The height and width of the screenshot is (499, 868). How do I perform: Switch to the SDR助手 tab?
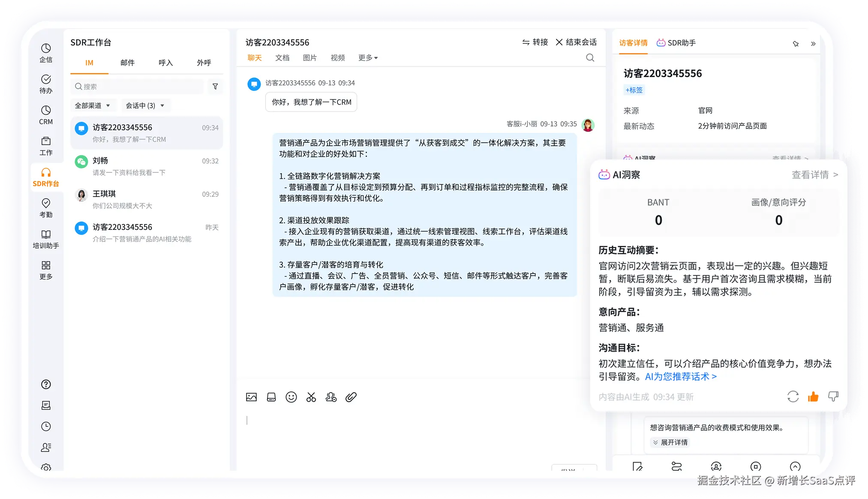coord(676,43)
